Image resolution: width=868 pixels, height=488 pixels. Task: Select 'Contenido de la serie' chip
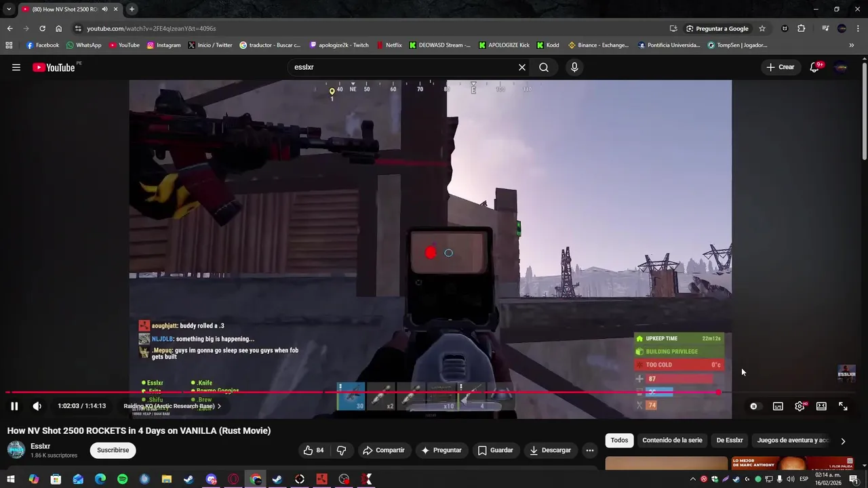point(672,440)
